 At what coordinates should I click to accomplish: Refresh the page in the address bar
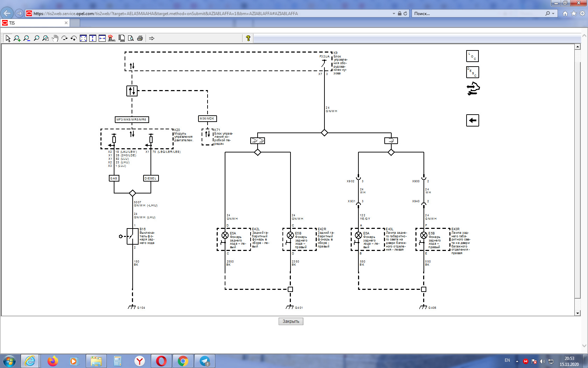(405, 13)
